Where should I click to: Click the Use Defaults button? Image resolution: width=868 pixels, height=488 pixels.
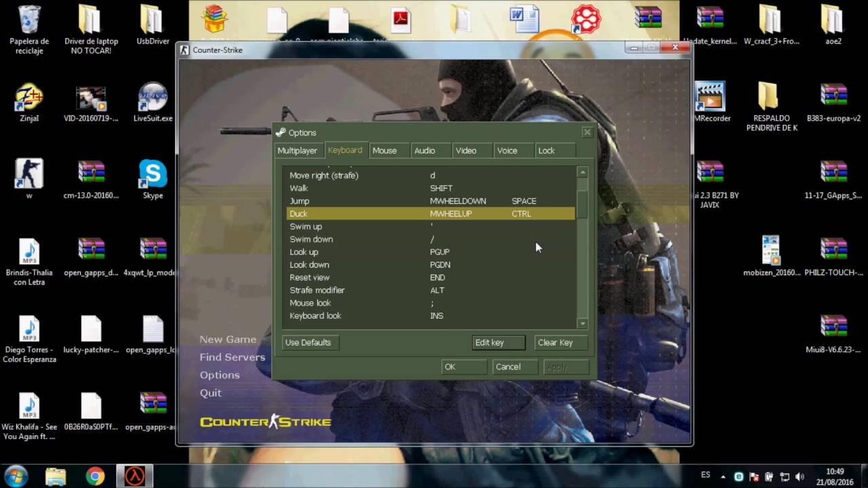311,342
